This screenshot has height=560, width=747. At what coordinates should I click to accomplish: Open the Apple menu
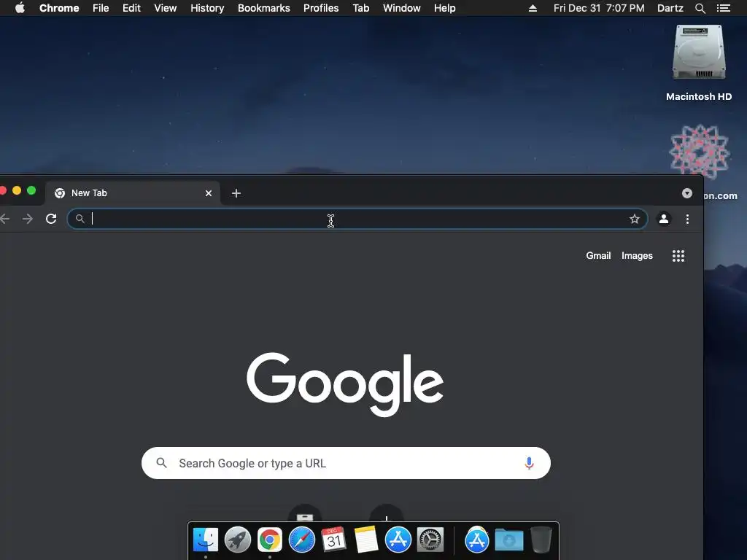pos(20,7)
